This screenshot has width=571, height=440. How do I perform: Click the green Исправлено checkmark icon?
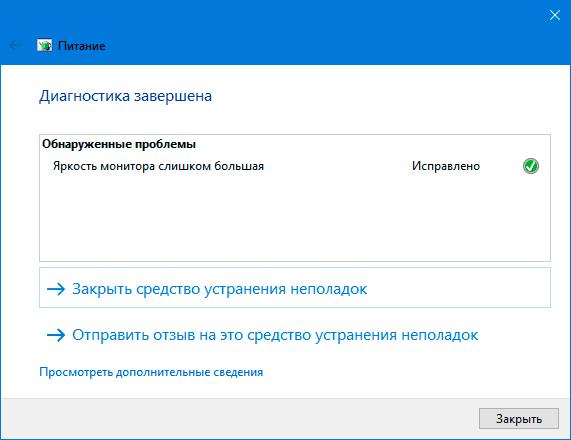(x=531, y=166)
